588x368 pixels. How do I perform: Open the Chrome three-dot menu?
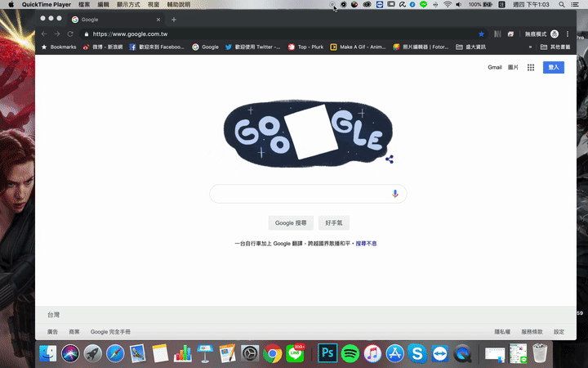coord(568,34)
